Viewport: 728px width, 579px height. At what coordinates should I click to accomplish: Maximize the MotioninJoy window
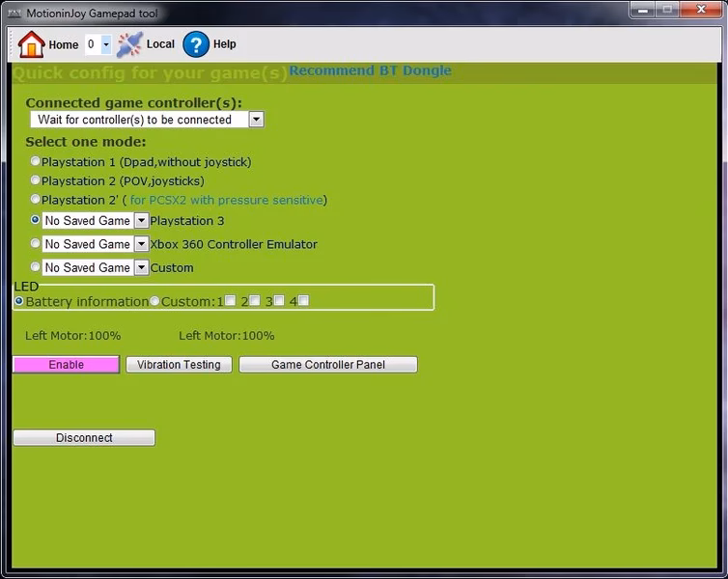click(x=667, y=10)
